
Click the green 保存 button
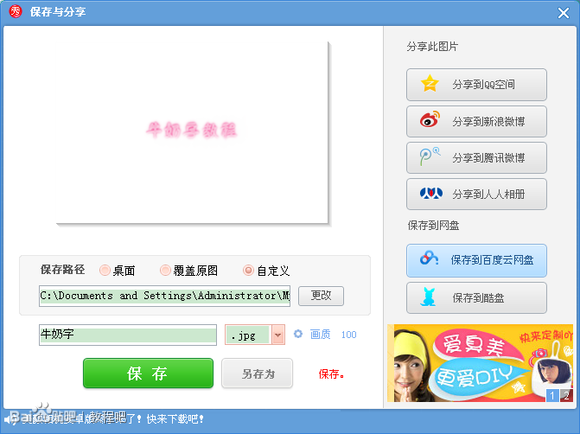148,373
